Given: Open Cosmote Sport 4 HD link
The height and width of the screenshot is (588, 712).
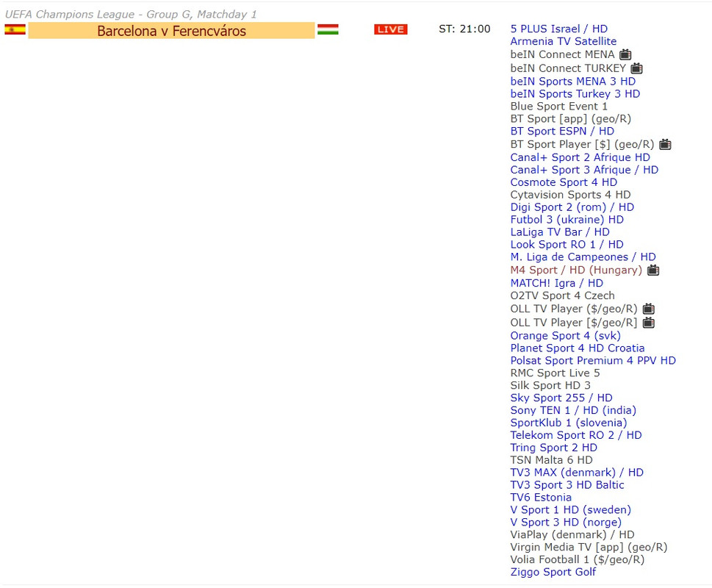Looking at the screenshot, I should [x=564, y=182].
